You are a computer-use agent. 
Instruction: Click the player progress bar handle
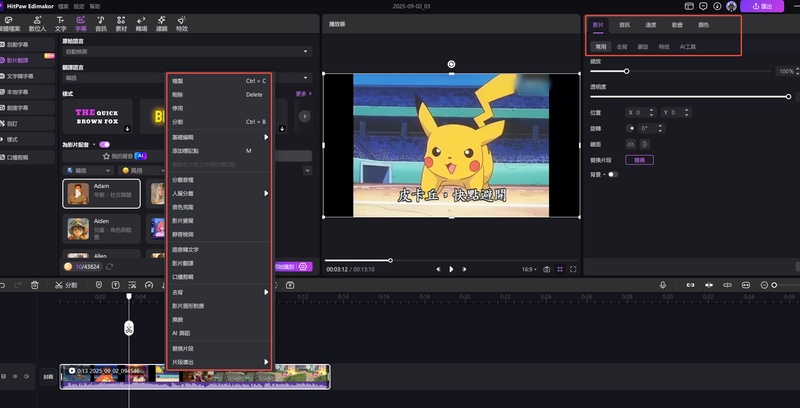[390, 261]
